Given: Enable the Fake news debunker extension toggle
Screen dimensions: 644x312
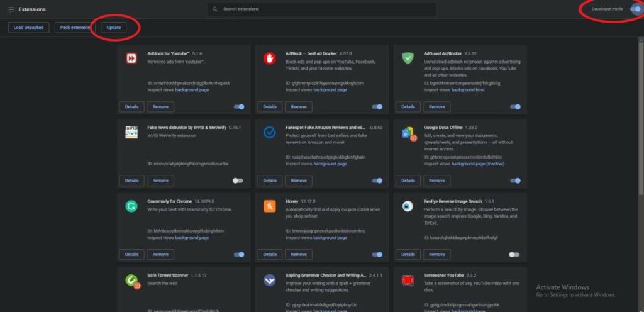Looking at the screenshot, I should pyautogui.click(x=238, y=181).
